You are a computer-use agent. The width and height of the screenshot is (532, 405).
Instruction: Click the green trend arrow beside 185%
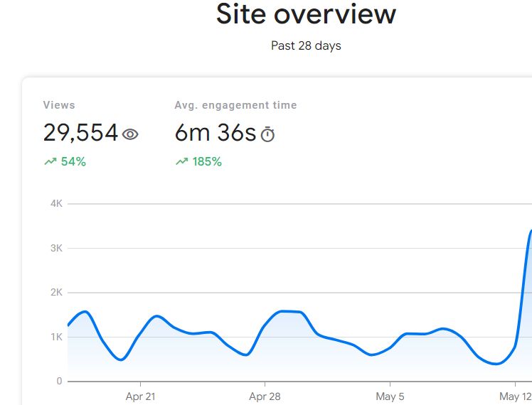181,162
